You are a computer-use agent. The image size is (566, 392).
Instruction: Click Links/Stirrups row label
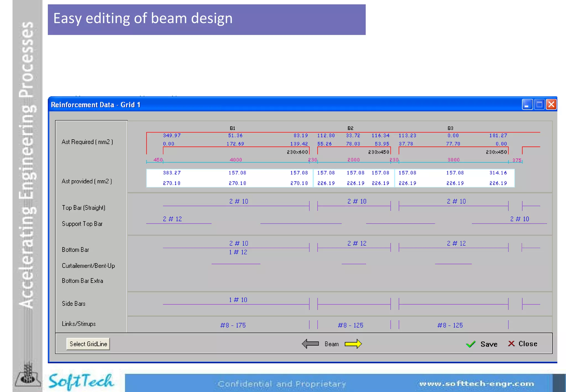click(79, 324)
